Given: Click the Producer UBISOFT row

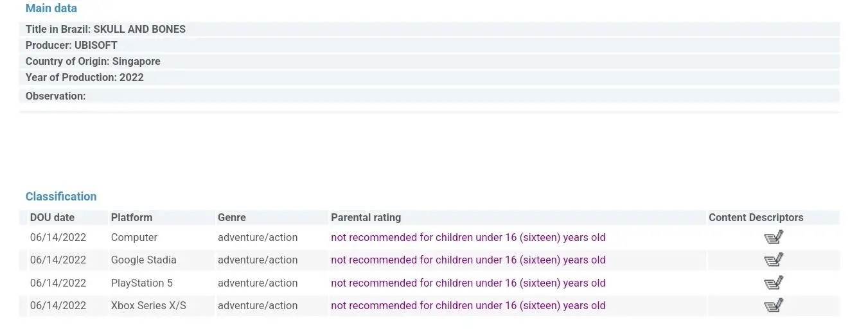Looking at the screenshot, I should pyautogui.click(x=429, y=45).
